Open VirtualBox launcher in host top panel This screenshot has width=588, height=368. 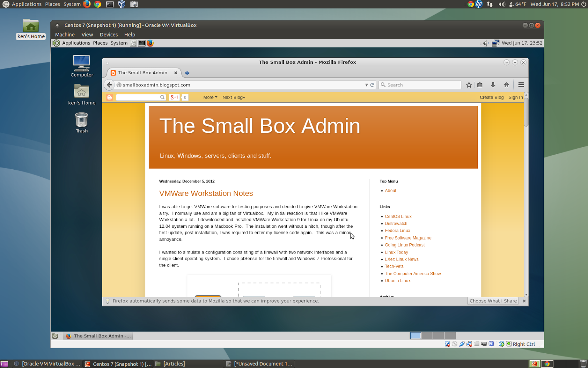(122, 4)
